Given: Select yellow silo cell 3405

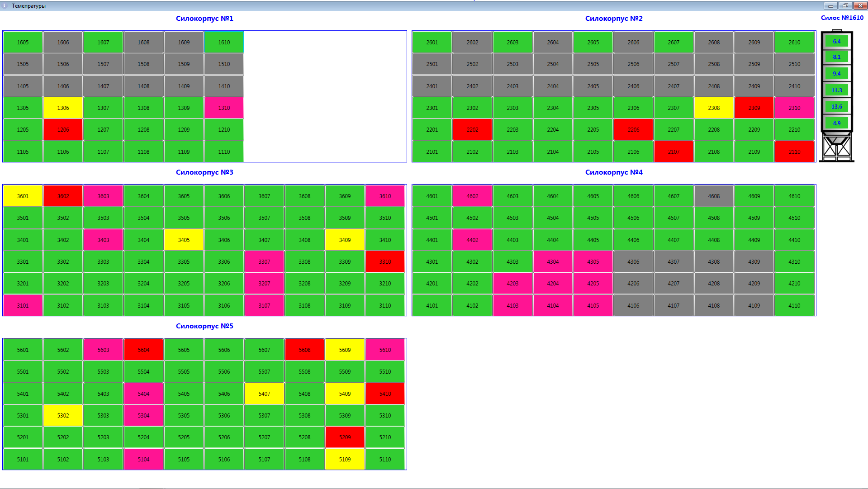Looking at the screenshot, I should tap(184, 240).
